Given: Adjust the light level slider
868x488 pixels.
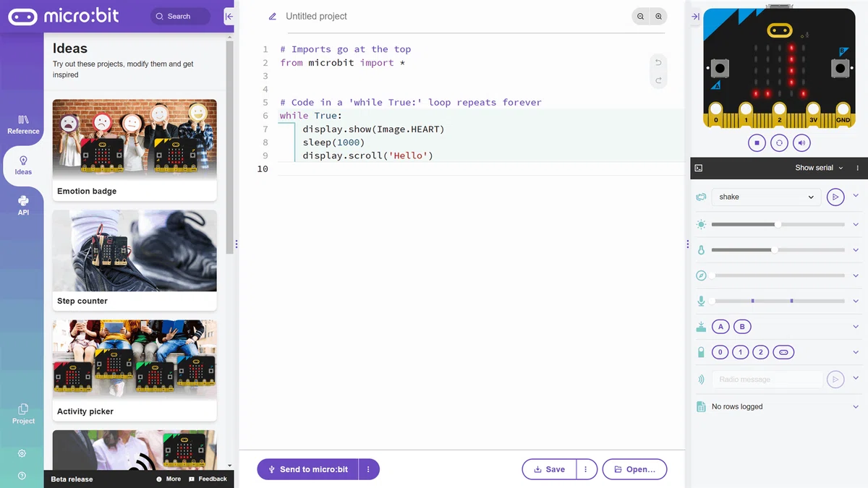Looking at the screenshot, I should (778, 225).
